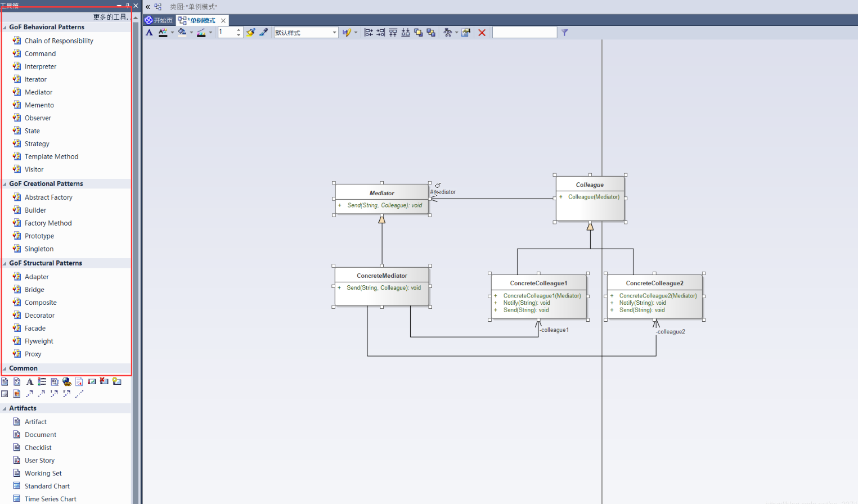
Task: Click the diagram properties icon
Action: coord(466,33)
